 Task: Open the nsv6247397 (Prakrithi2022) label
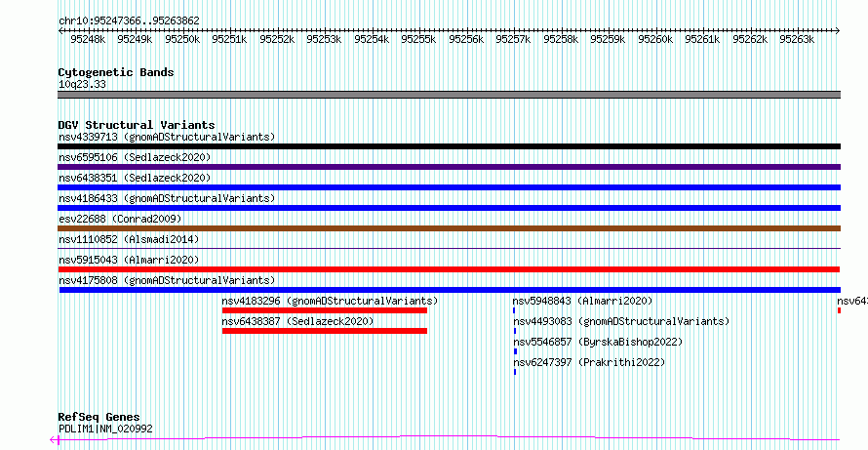(x=589, y=362)
